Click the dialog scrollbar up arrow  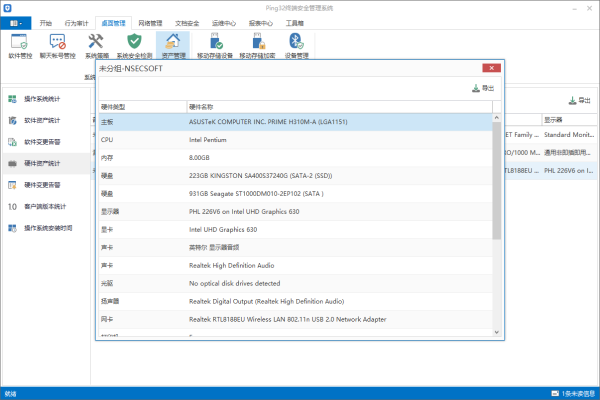[x=497, y=118]
